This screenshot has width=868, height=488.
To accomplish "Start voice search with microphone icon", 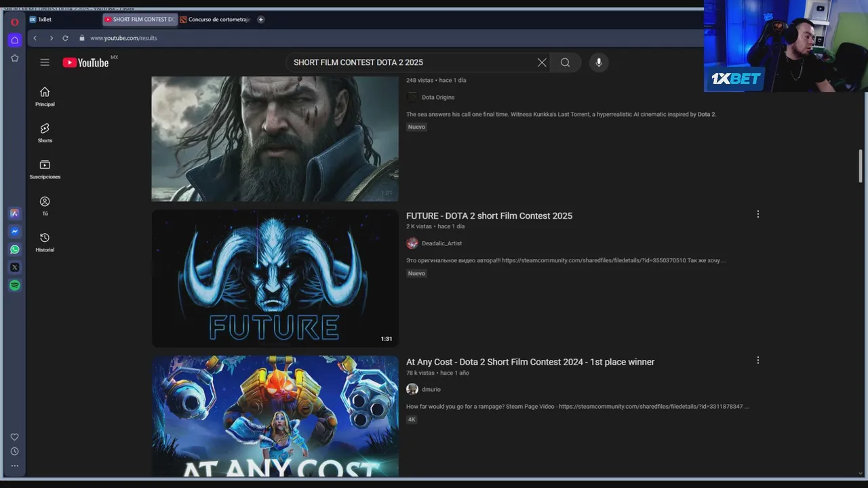I will 599,62.
